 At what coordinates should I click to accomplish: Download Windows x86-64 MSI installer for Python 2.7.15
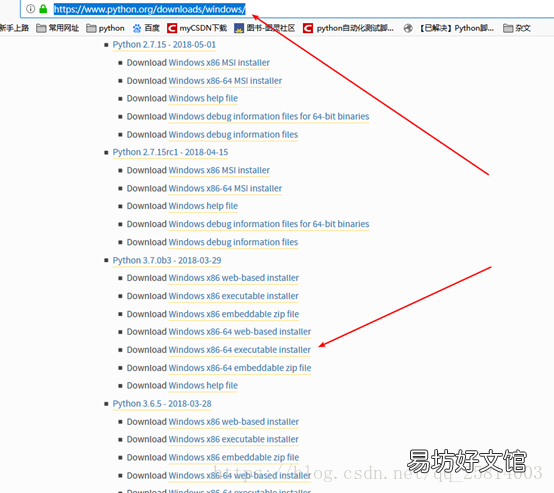pyautogui.click(x=225, y=81)
